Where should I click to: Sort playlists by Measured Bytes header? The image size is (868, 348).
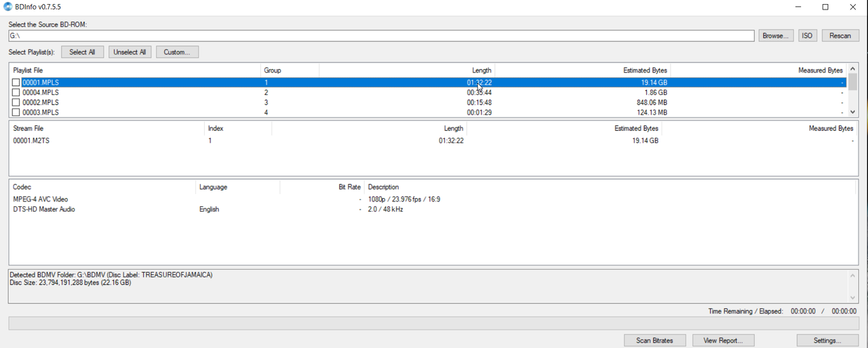[759, 71]
